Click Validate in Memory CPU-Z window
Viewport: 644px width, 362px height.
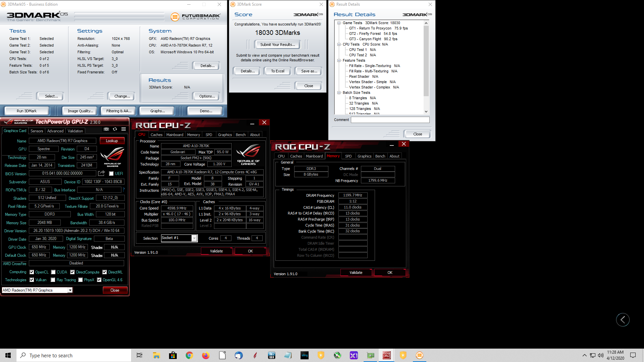(356, 273)
